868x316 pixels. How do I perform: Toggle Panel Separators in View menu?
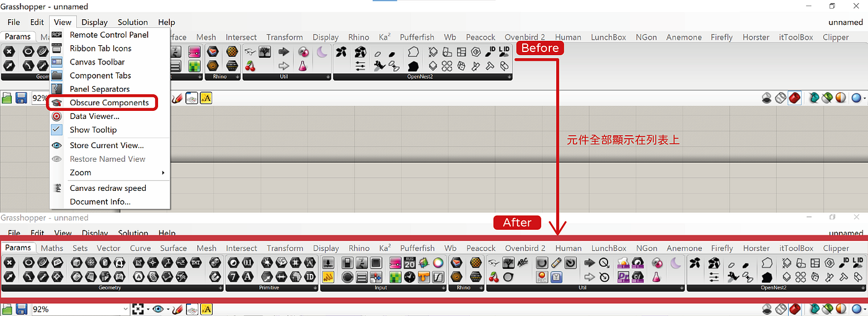point(100,89)
